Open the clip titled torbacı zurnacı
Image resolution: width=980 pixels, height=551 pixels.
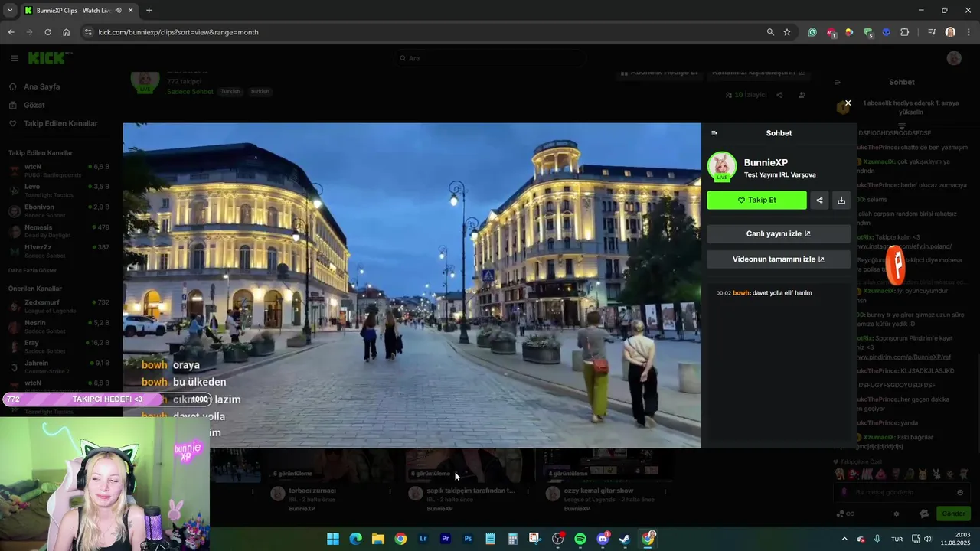tap(311, 491)
